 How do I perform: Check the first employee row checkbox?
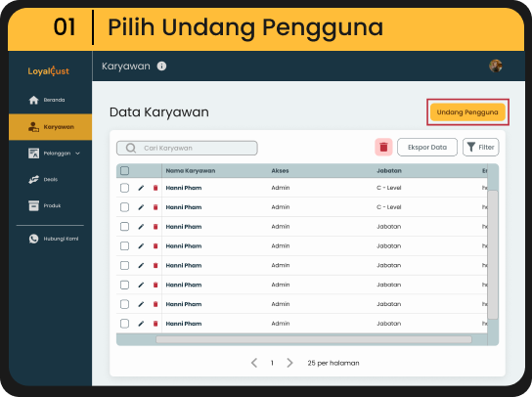tap(125, 188)
